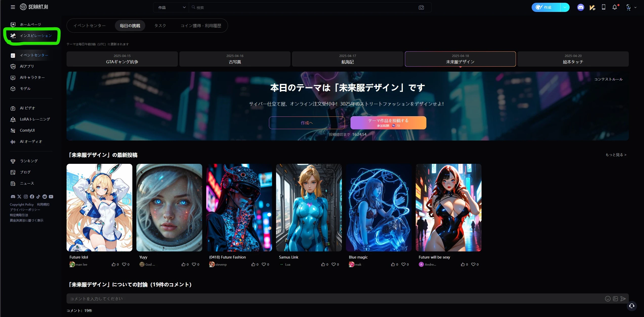The image size is (644, 317).
Task: Toggle like heart on Future Idol
Action: coord(124,264)
